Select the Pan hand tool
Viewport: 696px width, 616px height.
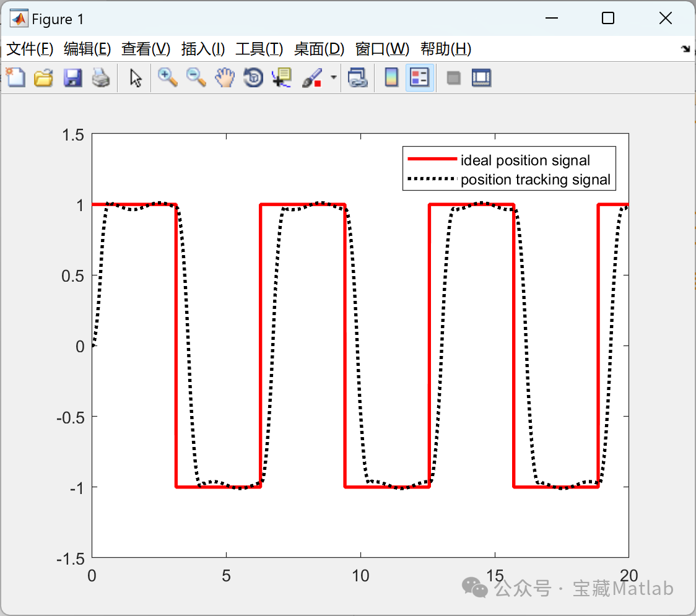[x=225, y=77]
